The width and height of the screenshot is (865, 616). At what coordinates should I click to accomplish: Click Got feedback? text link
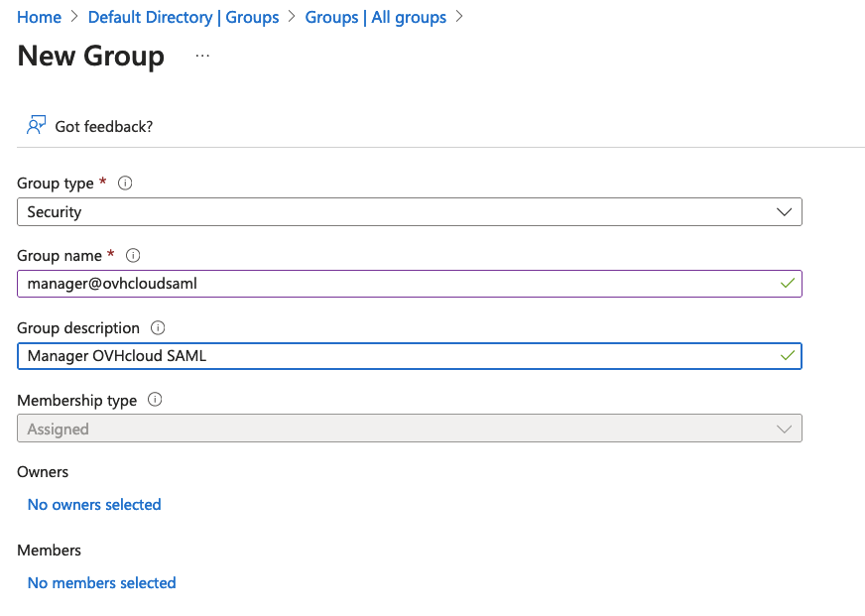point(104,125)
